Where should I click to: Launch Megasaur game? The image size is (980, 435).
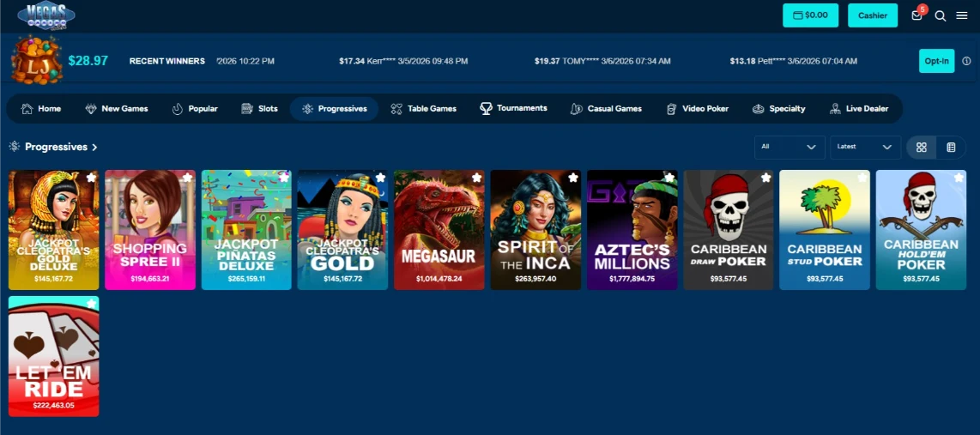(439, 230)
